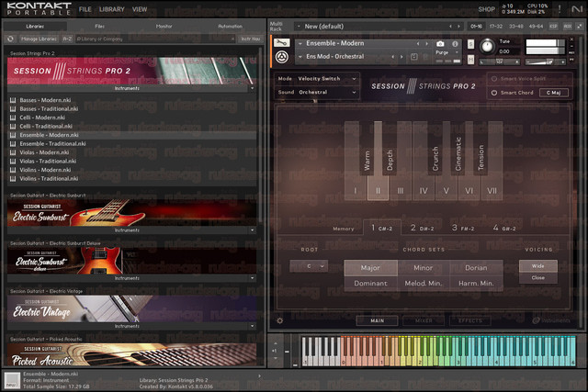Adjust the Tune knob

[487, 46]
